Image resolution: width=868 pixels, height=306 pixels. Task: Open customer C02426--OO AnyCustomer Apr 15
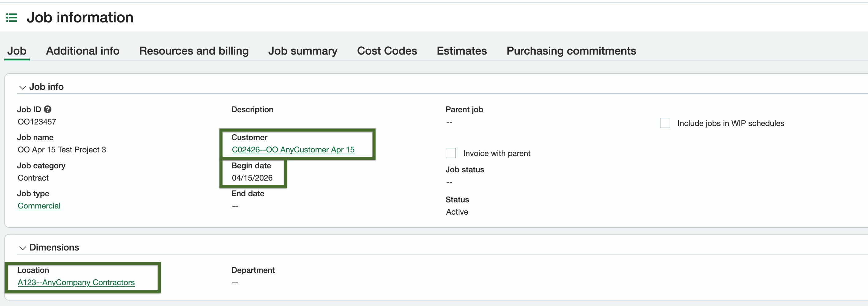point(293,149)
